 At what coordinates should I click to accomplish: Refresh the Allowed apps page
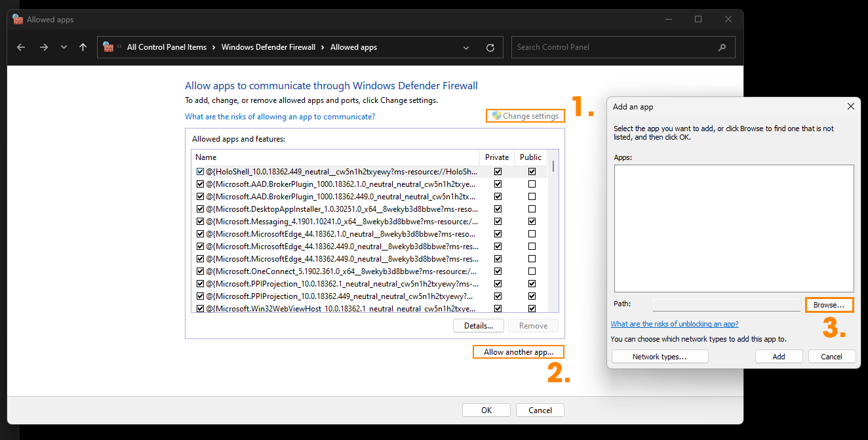tap(490, 47)
